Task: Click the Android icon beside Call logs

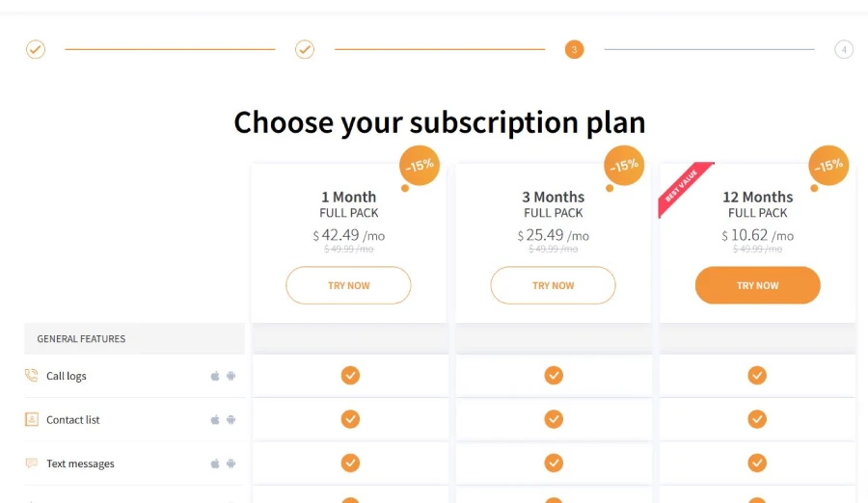Action: tap(231, 376)
